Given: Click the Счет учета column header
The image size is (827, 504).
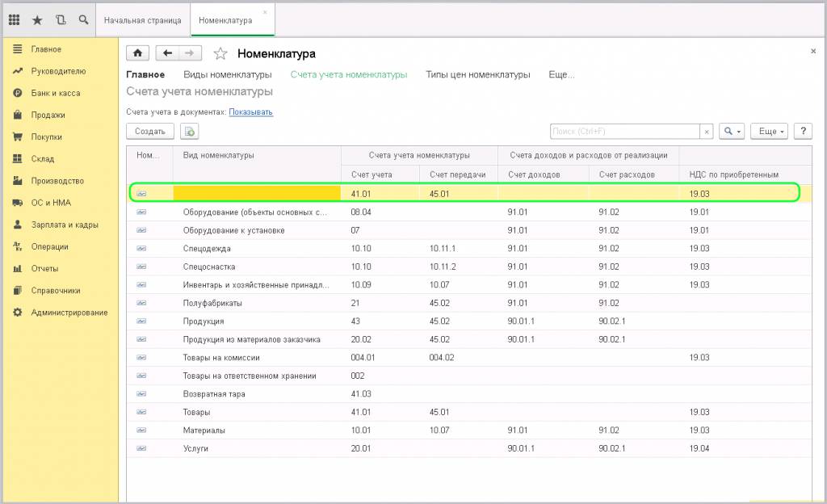Looking at the screenshot, I should click(380, 174).
